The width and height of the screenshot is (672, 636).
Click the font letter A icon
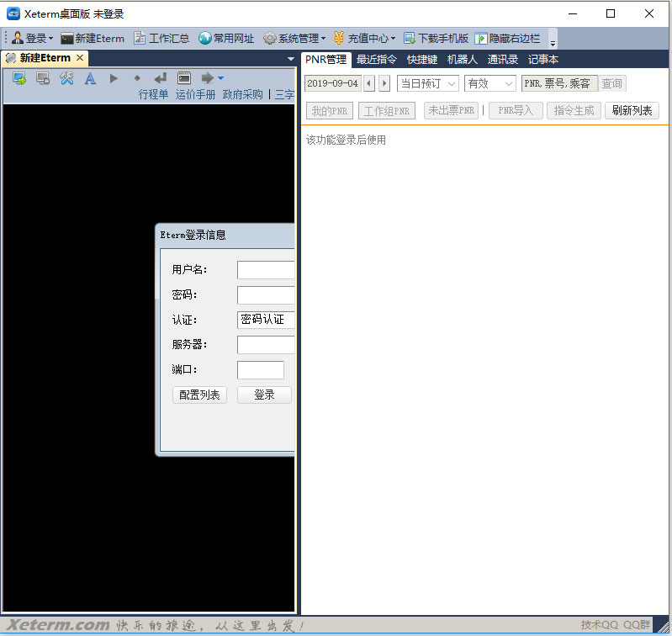90,78
